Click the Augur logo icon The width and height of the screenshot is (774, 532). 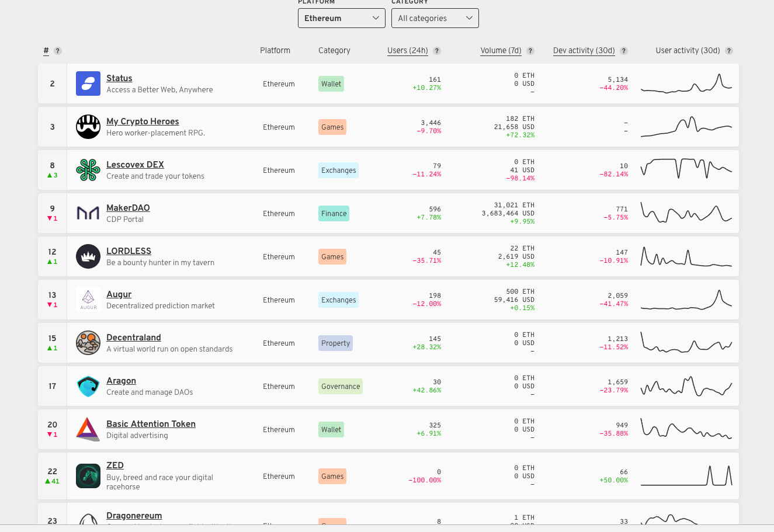88,300
